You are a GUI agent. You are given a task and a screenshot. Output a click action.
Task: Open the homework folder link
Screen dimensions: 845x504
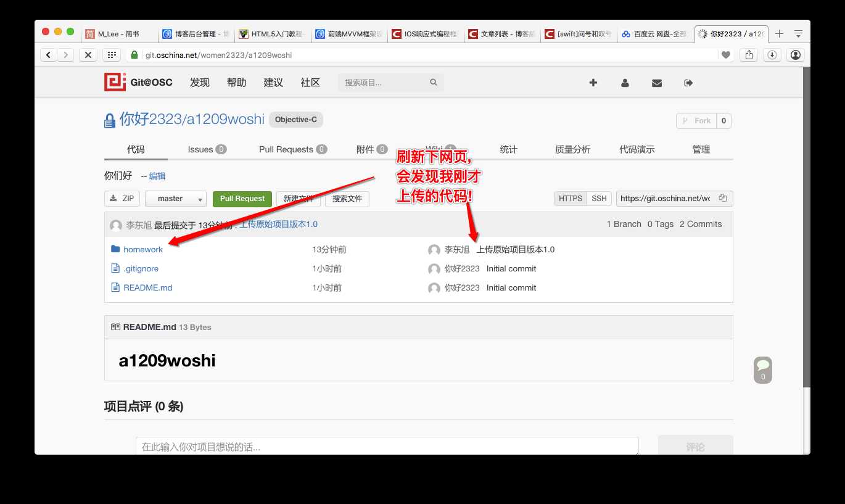(x=143, y=249)
